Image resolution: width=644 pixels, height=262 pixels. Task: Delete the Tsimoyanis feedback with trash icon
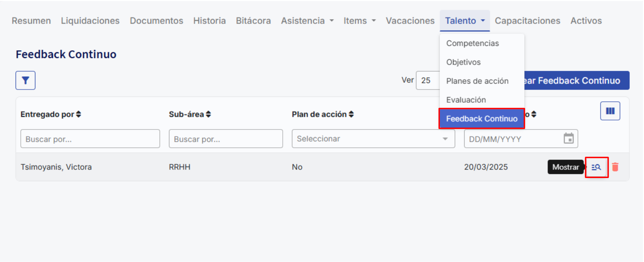tap(615, 167)
